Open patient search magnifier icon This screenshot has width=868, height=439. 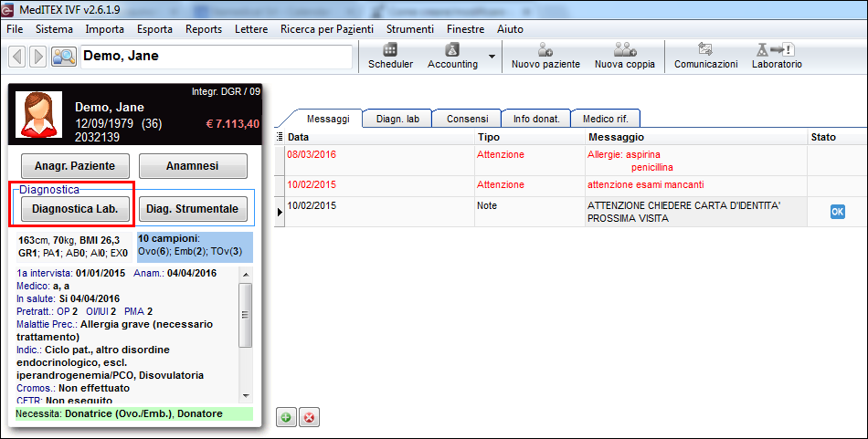coord(64,57)
